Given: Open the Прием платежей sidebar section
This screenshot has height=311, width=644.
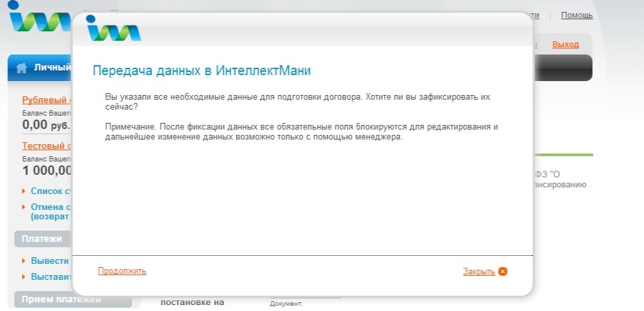Looking at the screenshot, I should pyautogui.click(x=60, y=300).
